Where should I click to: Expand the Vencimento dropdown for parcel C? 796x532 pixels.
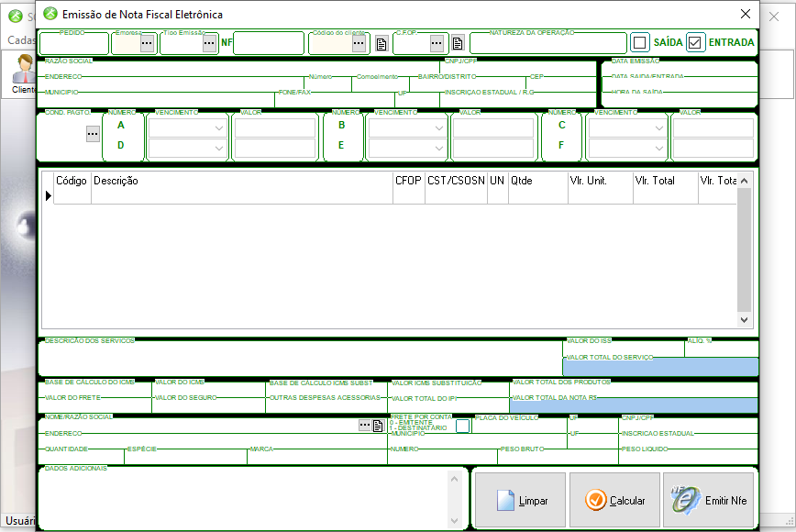(659, 127)
